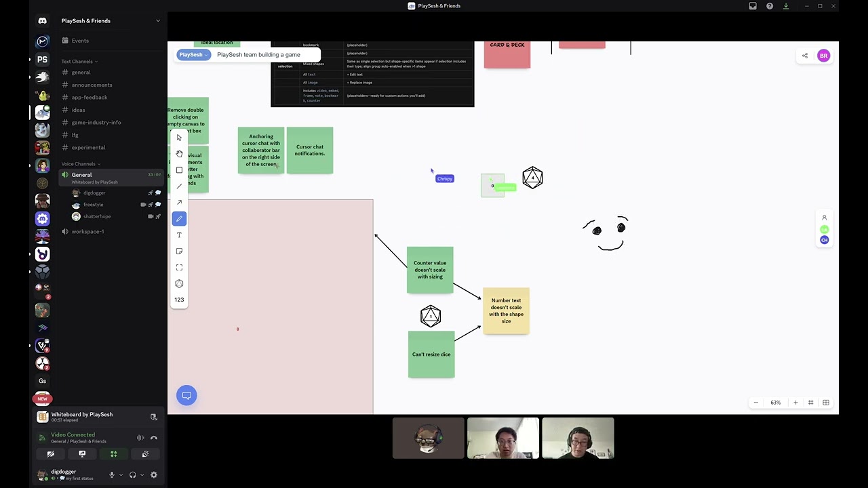
Task: Toggle screen share button
Action: point(82,454)
